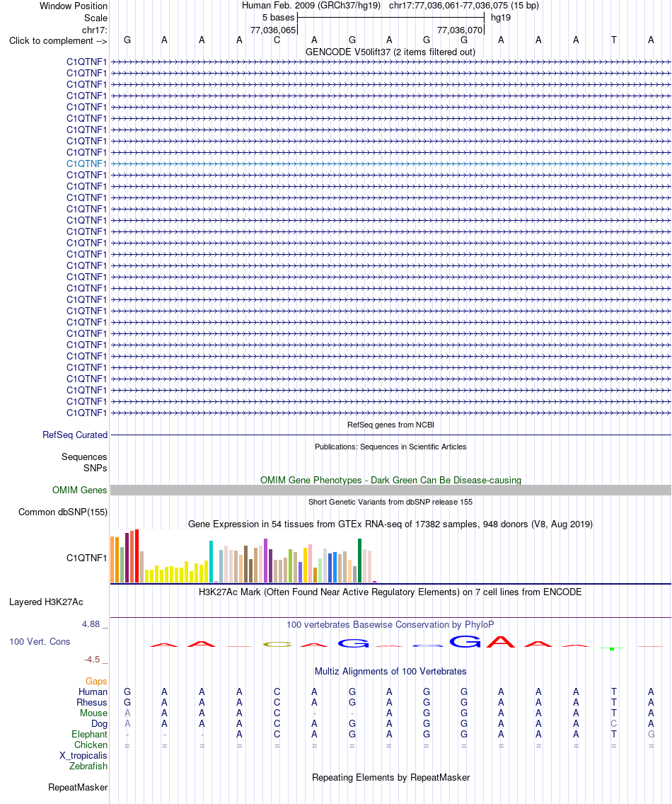
Task: Click the 'Chicken' alignment row label
Action: 91,745
